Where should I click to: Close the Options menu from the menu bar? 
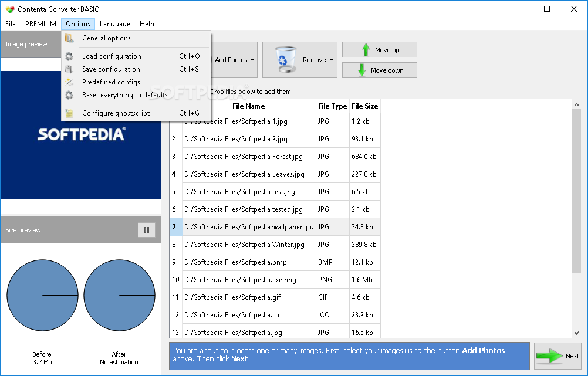click(78, 24)
